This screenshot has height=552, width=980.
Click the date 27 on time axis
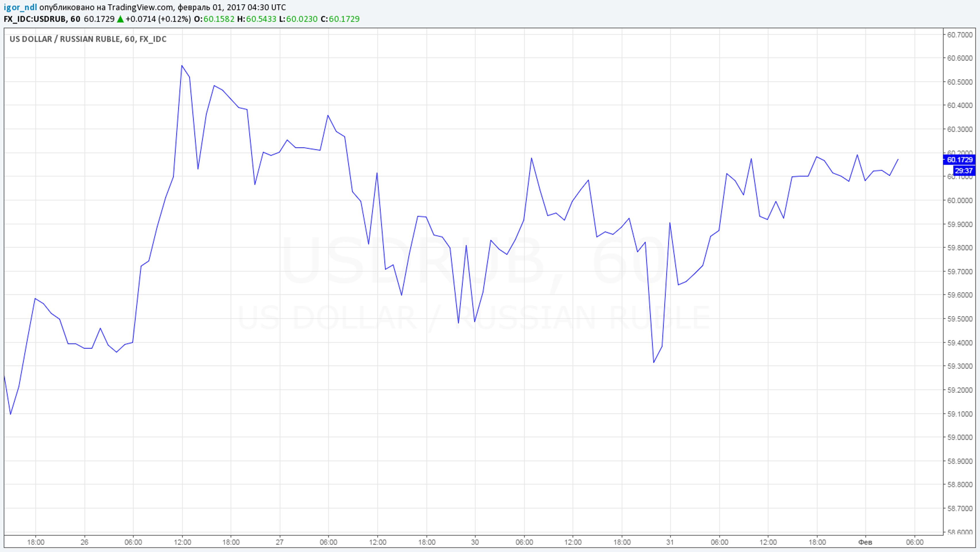click(x=280, y=542)
